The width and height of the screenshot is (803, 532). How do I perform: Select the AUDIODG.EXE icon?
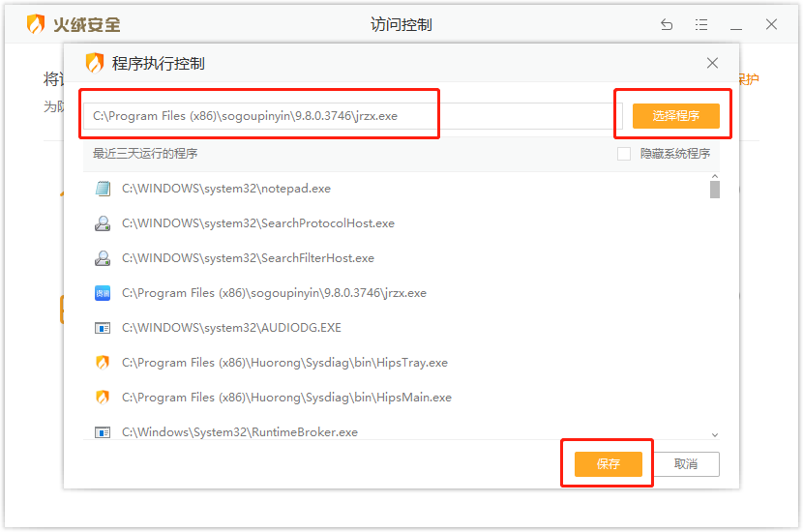[103, 328]
